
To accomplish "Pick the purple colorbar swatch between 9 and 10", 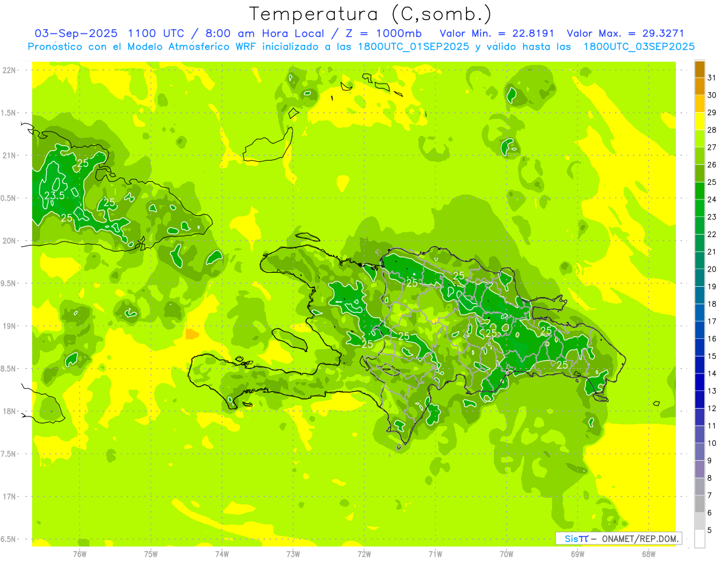I will (x=699, y=452).
